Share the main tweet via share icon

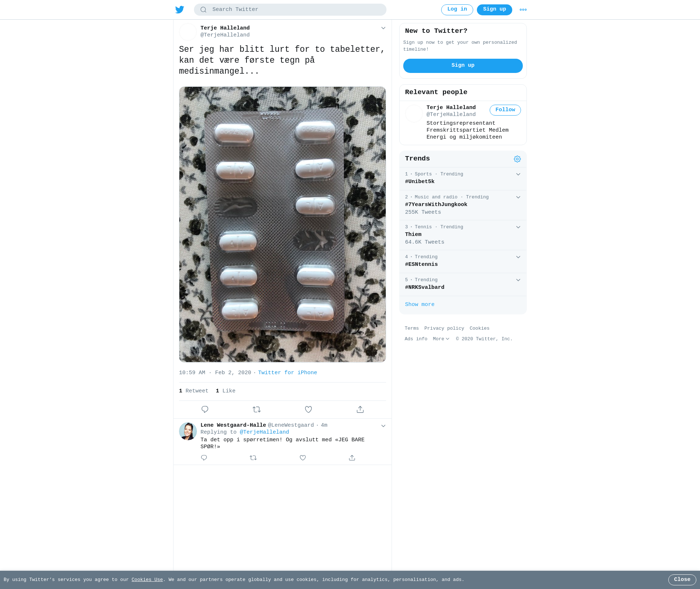pos(360,410)
